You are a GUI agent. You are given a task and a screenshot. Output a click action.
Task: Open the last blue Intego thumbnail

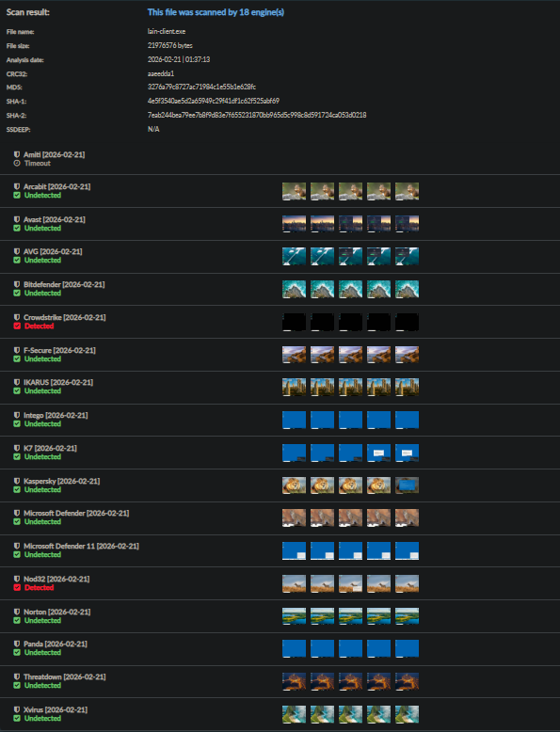pos(407,420)
